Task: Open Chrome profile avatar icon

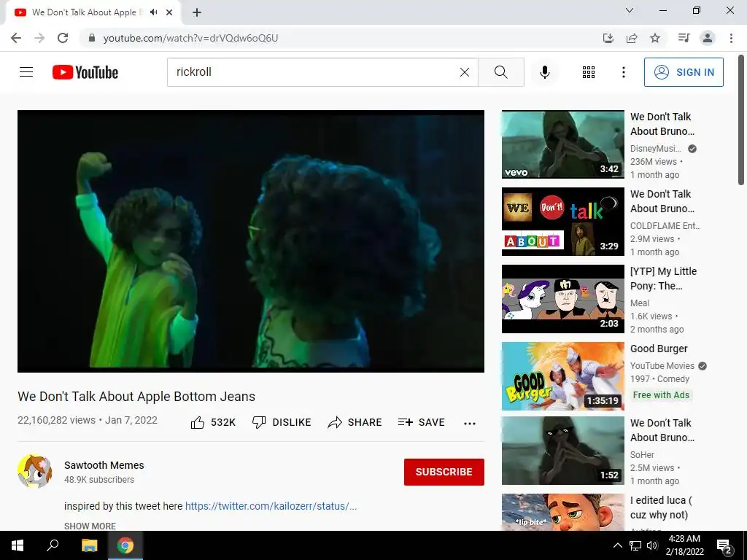Action: pos(708,38)
